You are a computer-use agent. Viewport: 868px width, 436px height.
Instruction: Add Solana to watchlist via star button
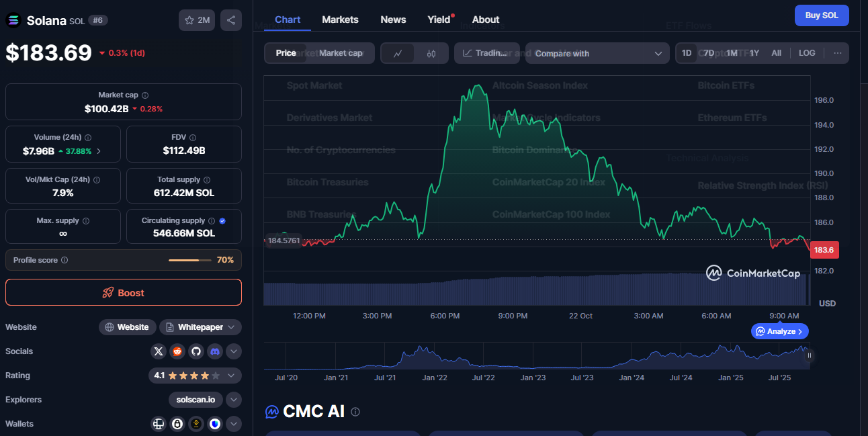197,20
